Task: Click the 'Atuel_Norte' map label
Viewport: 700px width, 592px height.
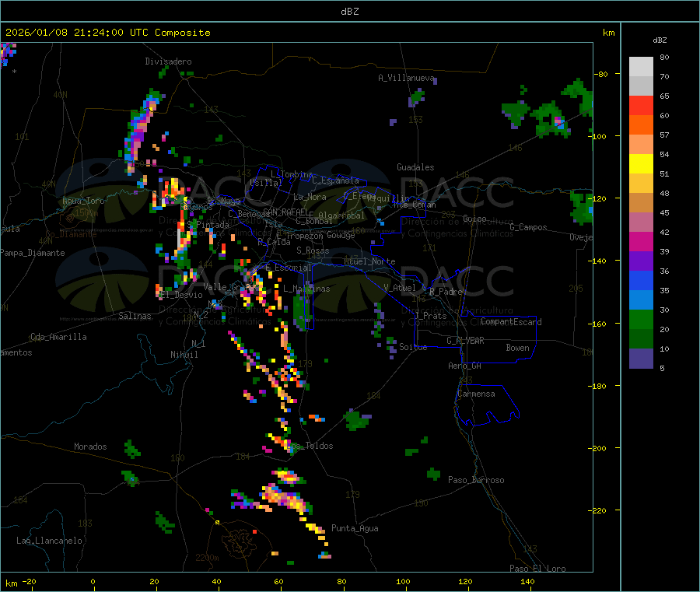Action: [x=369, y=261]
